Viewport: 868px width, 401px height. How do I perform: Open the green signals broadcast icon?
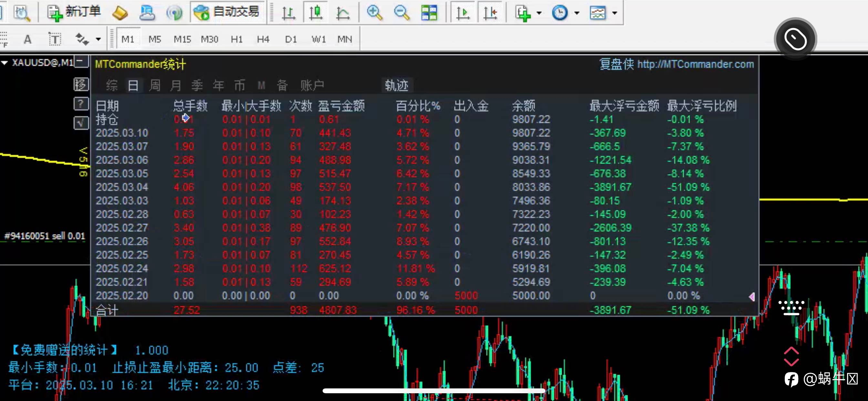(x=174, y=13)
